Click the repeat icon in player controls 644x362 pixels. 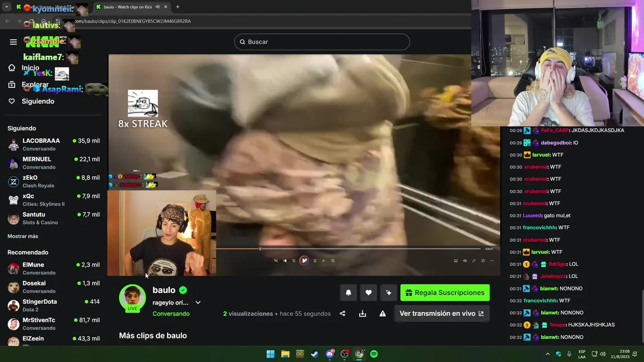(x=333, y=260)
